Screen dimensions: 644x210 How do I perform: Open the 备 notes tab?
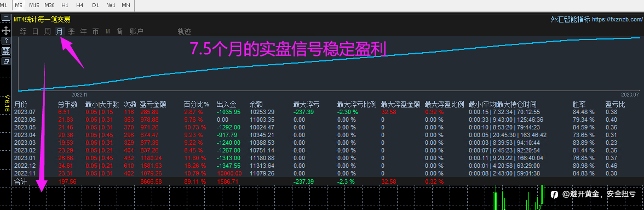pyautogui.click(x=120, y=31)
